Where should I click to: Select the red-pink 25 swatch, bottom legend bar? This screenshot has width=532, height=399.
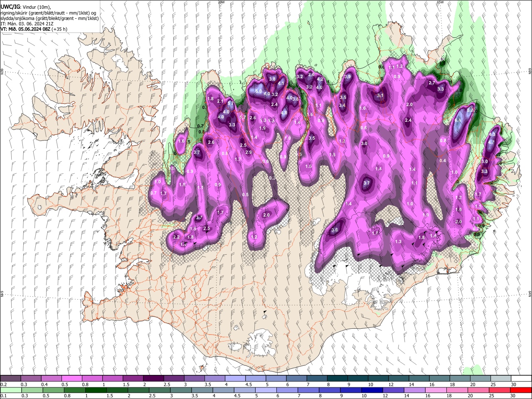click(x=500, y=390)
